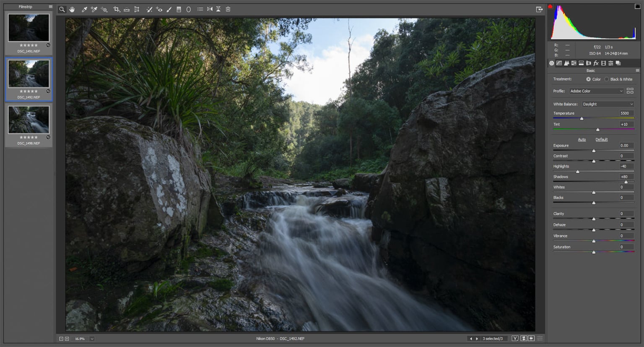Open the Basic panel flyout menu
The width and height of the screenshot is (644, 347).
638,70
